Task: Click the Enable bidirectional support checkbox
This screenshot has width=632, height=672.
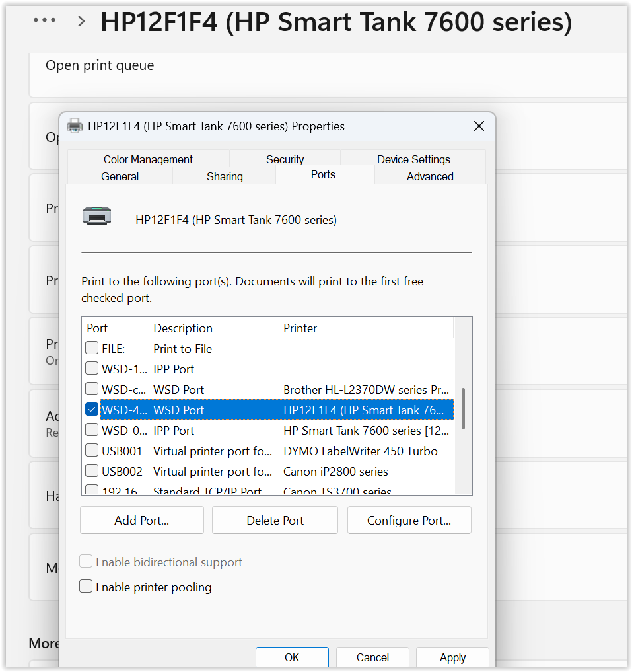Action: tap(86, 562)
